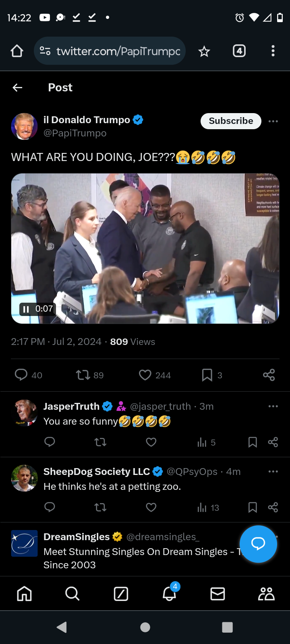The height and width of the screenshot is (644, 290).
Task: Like the JasperTruth reply
Action: (x=151, y=442)
